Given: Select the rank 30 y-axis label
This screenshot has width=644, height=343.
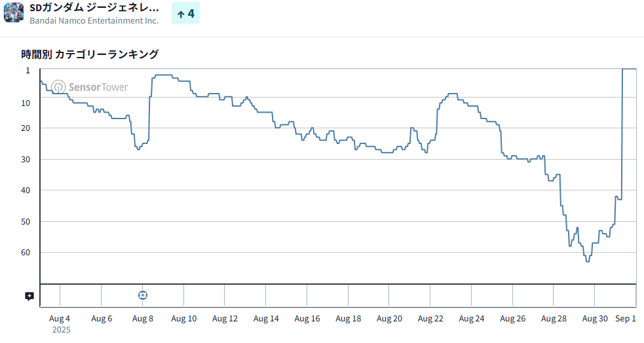Looking at the screenshot, I should (26, 159).
